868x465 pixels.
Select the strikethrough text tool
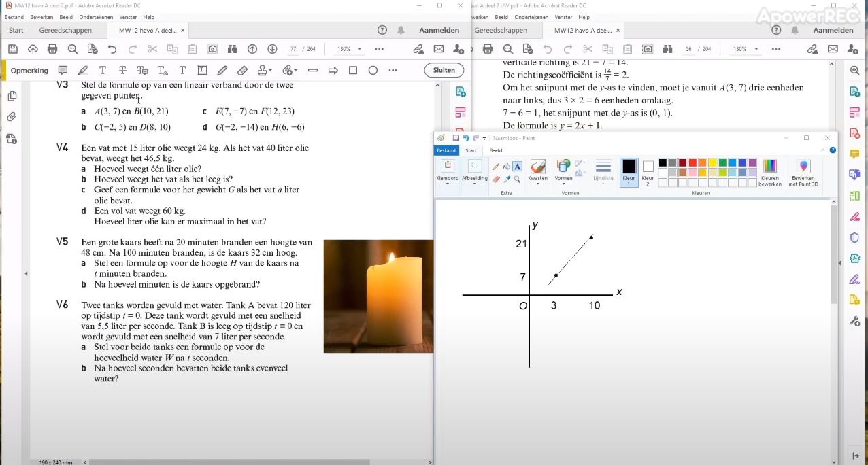[122, 70]
